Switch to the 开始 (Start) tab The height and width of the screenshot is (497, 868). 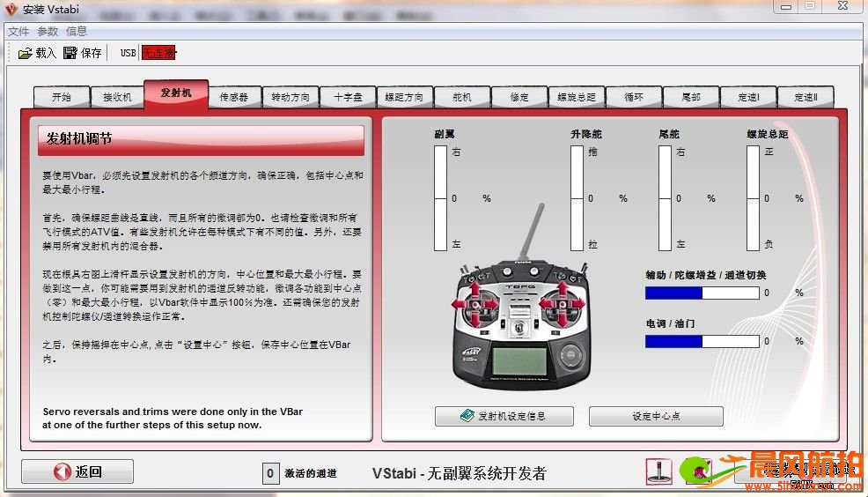[x=62, y=97]
